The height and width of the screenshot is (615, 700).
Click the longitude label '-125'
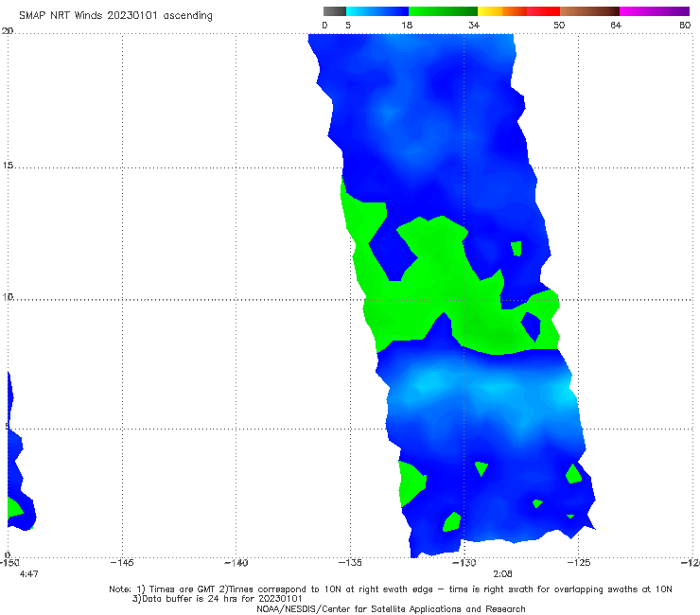[579, 563]
